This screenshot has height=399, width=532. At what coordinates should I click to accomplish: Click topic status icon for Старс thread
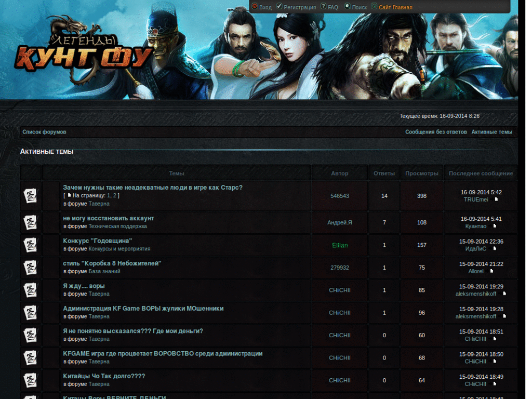[31, 196]
